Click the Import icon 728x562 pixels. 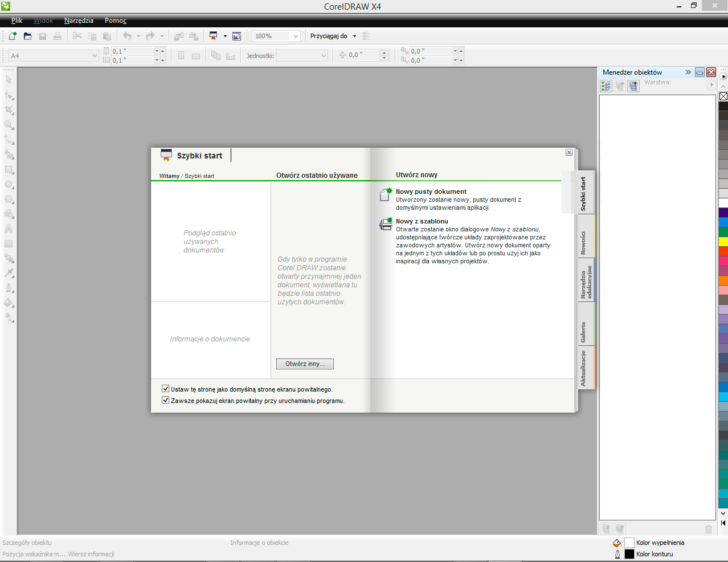[179, 36]
